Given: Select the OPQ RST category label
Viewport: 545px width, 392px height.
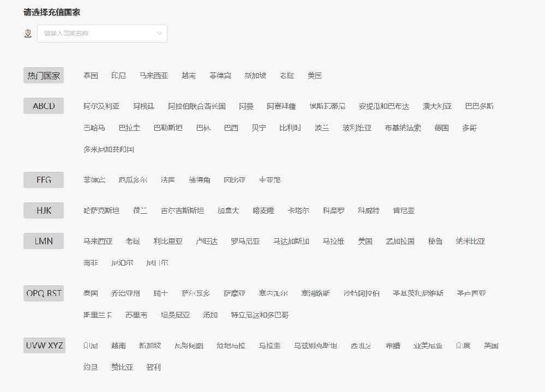Looking at the screenshot, I should (44, 293).
